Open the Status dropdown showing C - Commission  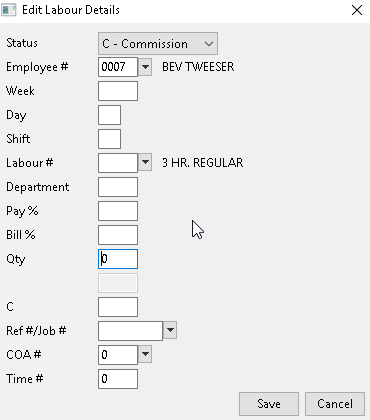click(x=158, y=43)
